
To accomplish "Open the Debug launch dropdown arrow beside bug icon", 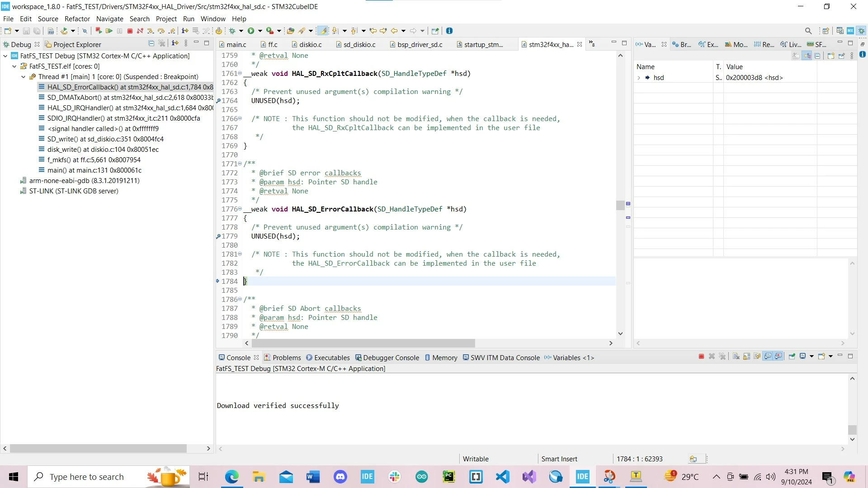I will click(x=241, y=31).
